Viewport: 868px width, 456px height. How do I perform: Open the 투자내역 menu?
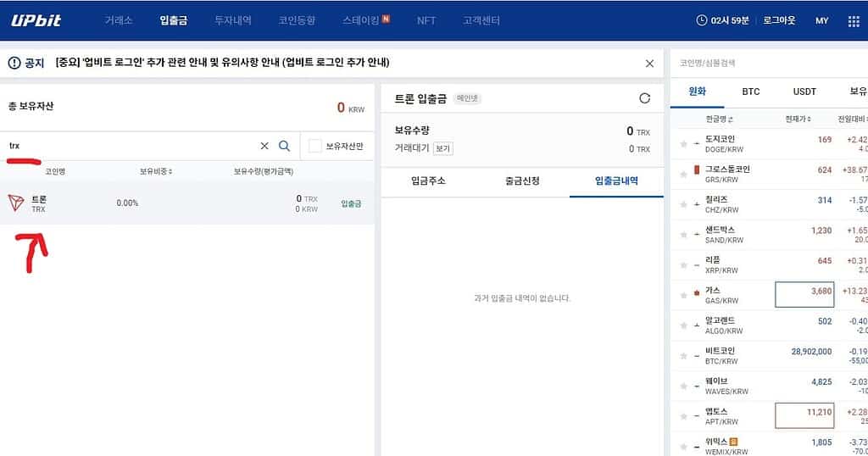(x=233, y=20)
